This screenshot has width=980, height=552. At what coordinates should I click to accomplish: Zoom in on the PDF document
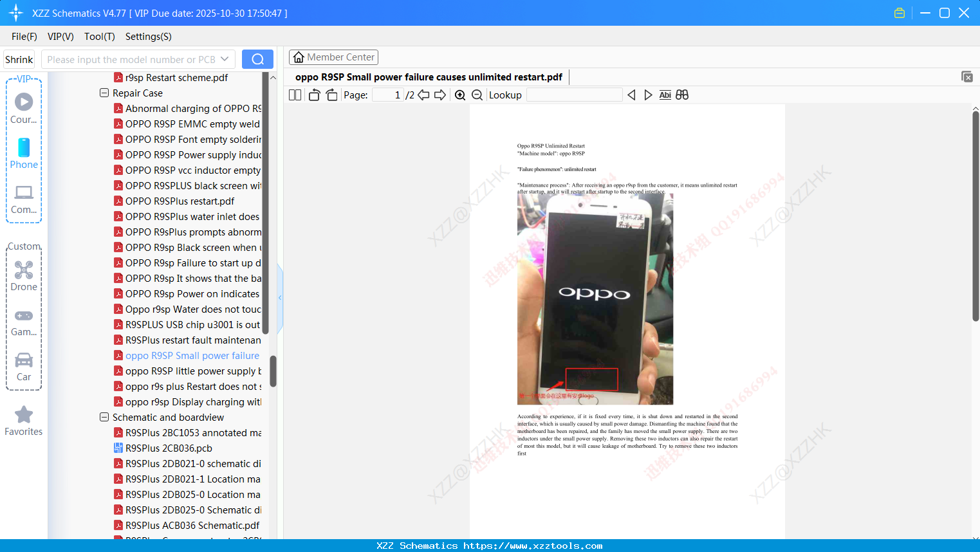click(460, 95)
